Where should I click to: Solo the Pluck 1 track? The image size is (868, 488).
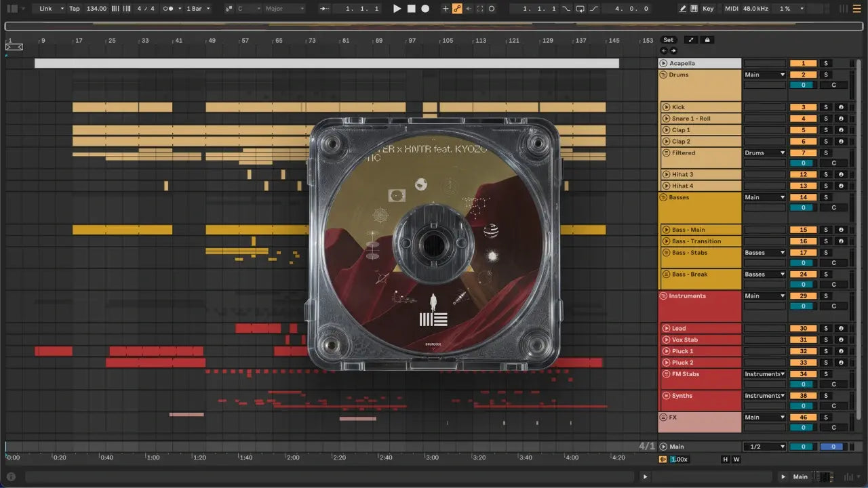point(826,351)
